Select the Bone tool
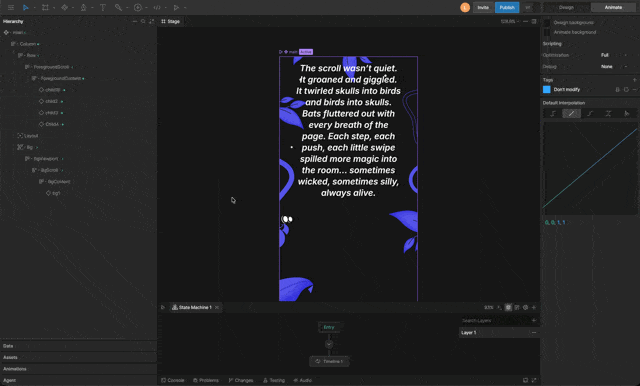The height and width of the screenshot is (386, 640). point(118,7)
